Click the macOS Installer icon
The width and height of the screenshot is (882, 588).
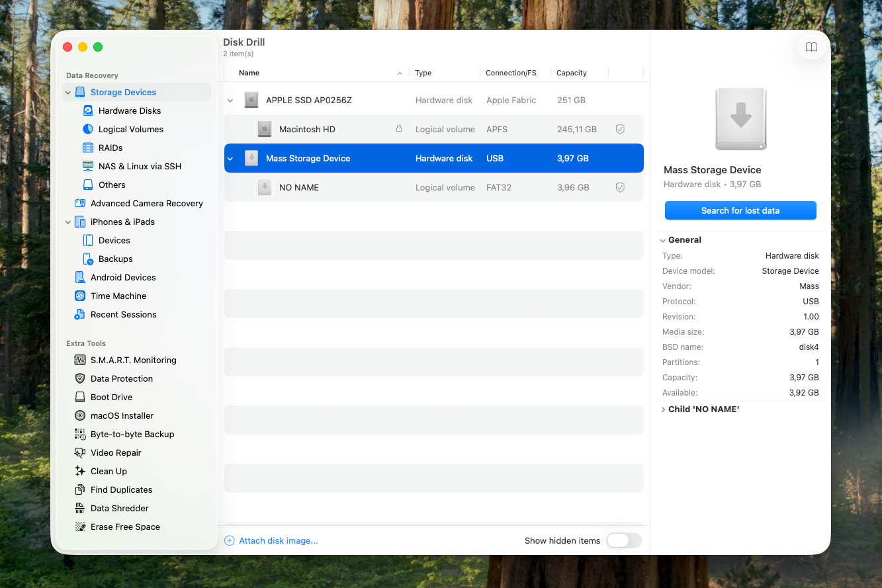tap(80, 415)
